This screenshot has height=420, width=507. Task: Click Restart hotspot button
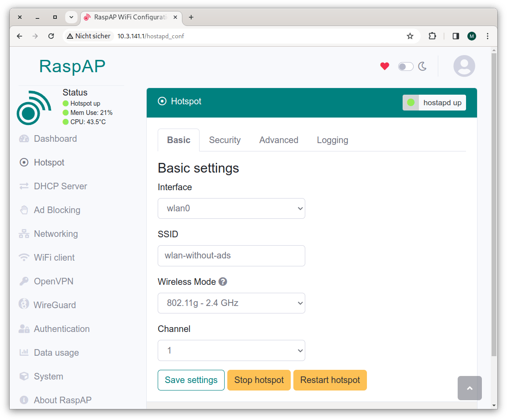point(330,380)
